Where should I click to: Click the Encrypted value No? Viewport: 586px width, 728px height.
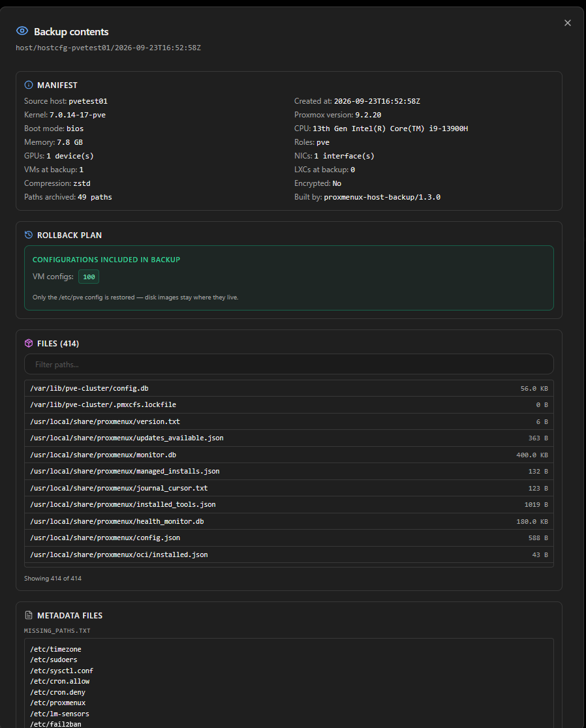pos(337,183)
